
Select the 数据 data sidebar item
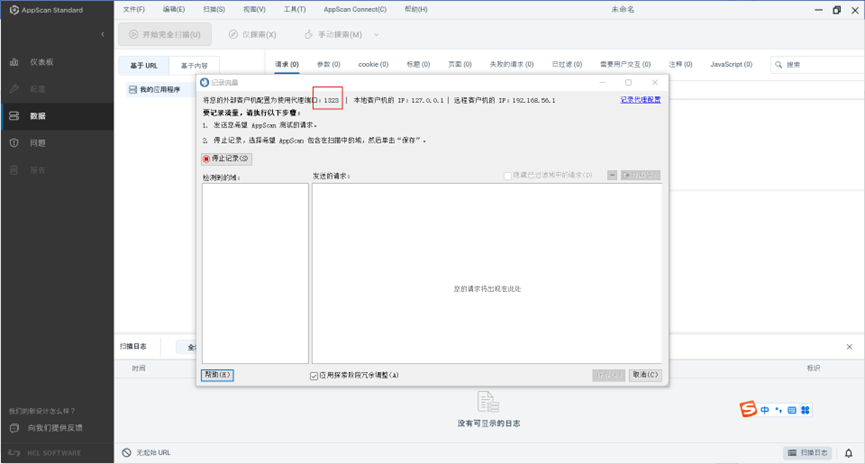click(x=57, y=116)
